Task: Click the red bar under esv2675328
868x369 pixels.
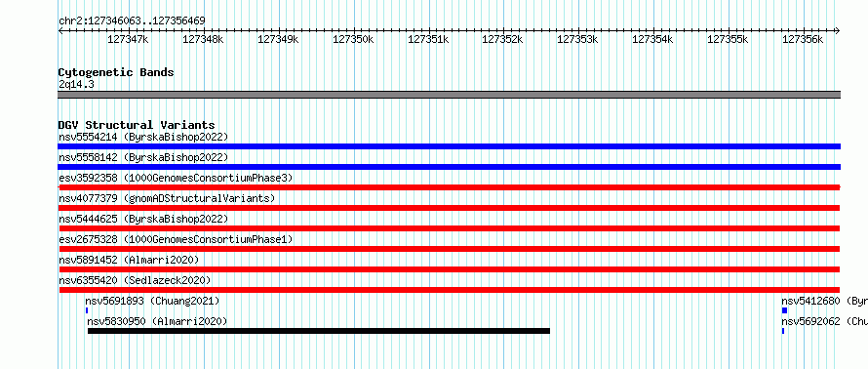Action: tap(450, 249)
